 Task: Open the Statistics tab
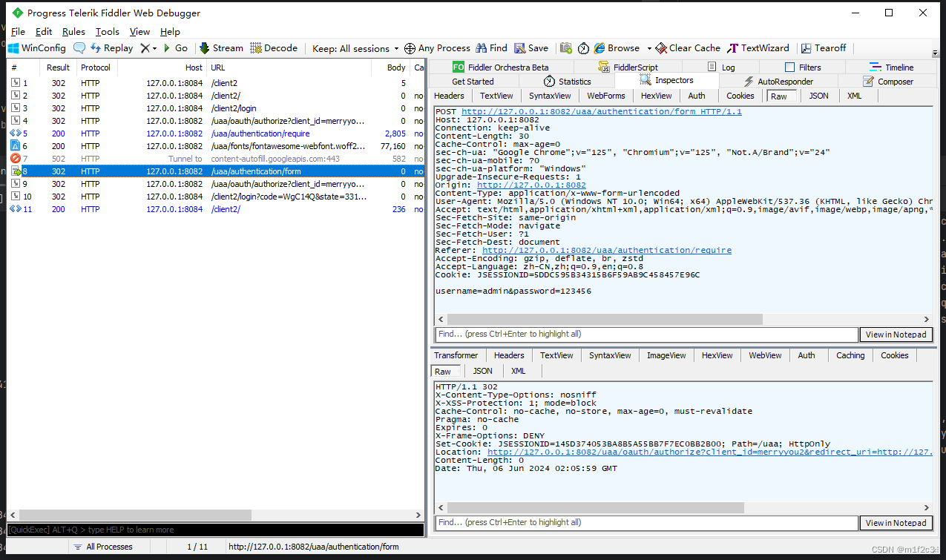[x=568, y=82]
